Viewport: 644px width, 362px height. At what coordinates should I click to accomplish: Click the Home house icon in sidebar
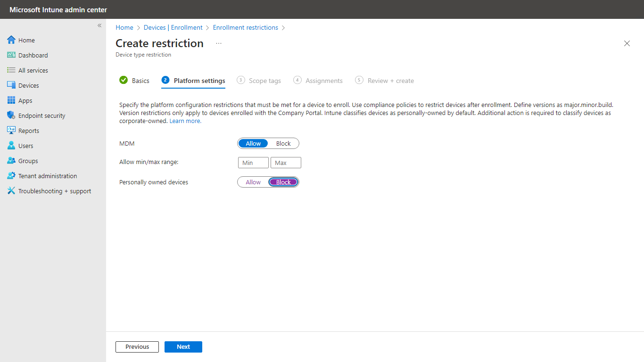11,40
